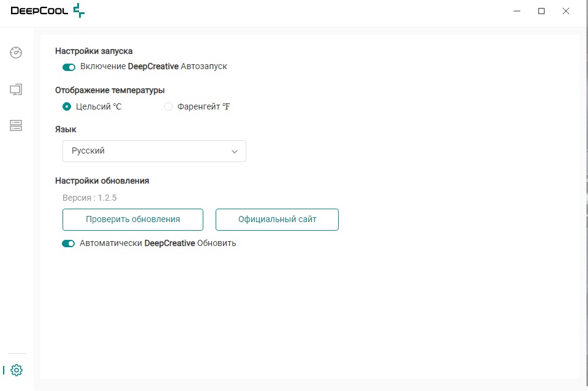Click the Настройки обновления heading
The height and width of the screenshot is (391, 588).
coord(102,181)
